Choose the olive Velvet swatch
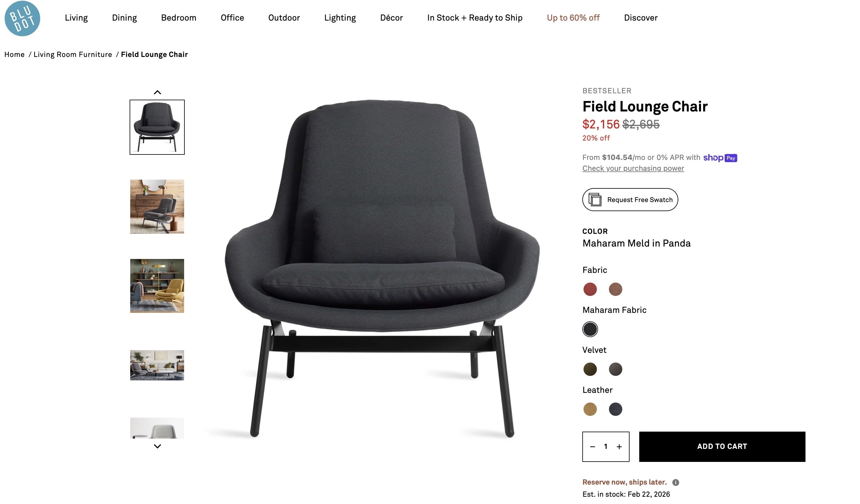 (x=590, y=369)
